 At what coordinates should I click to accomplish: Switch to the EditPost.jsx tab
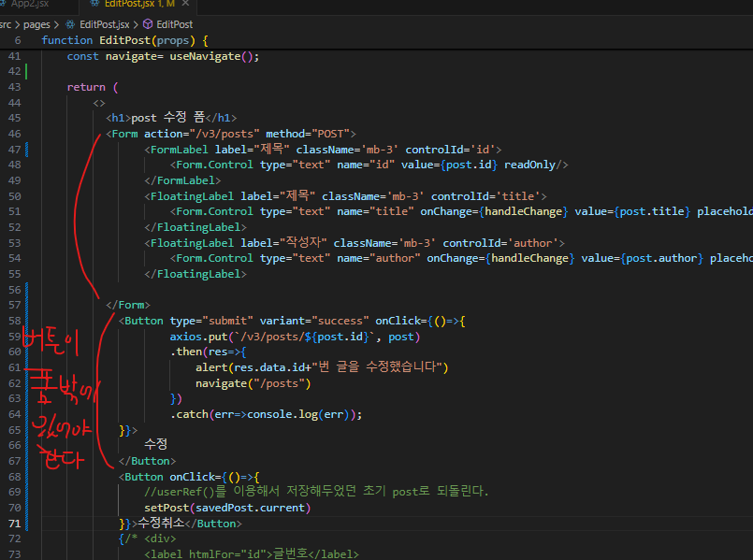tap(139, 4)
